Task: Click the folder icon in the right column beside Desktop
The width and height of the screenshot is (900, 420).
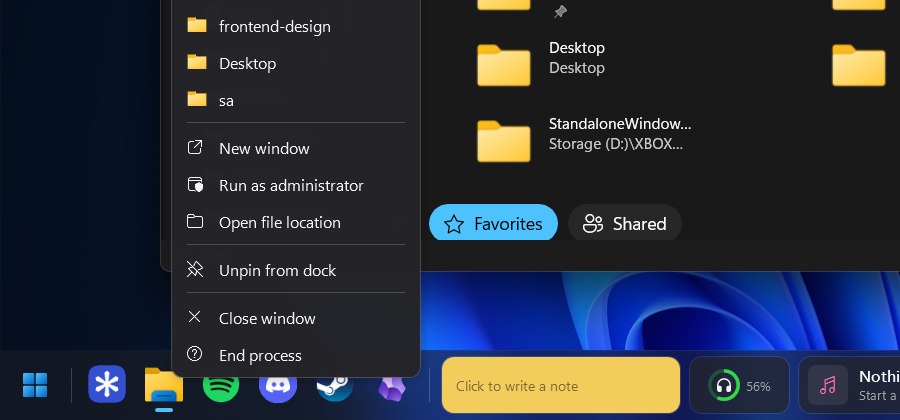Action: pyautogui.click(x=859, y=65)
